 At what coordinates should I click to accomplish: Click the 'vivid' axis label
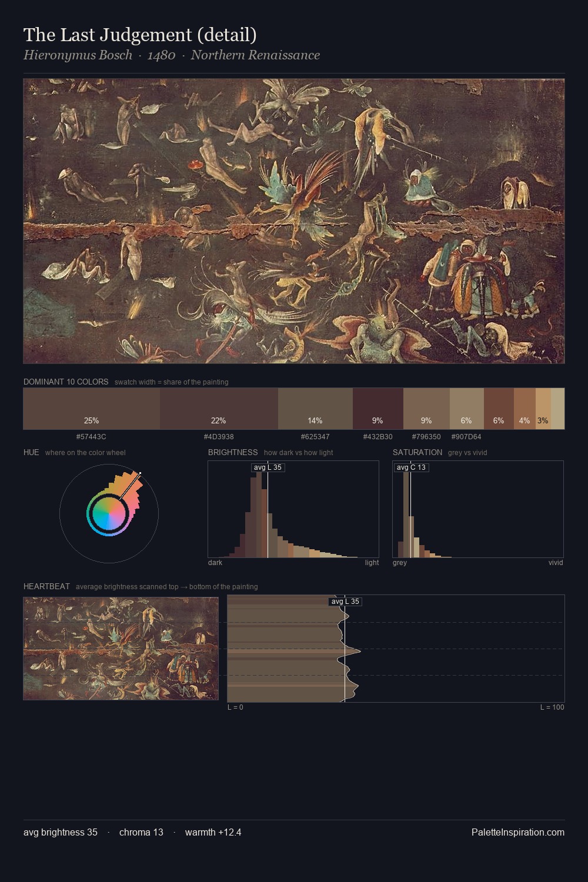(x=556, y=563)
